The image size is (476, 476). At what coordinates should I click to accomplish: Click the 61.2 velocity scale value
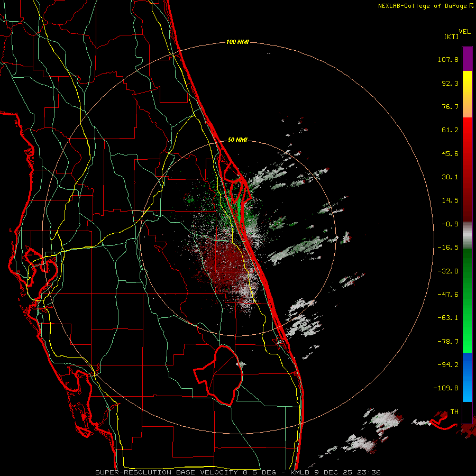coord(450,130)
